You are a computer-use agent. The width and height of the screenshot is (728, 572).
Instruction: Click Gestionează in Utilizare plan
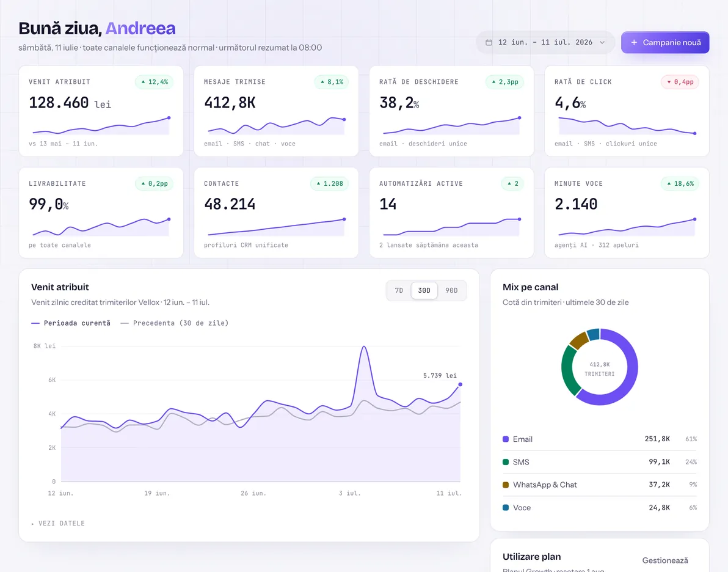[x=665, y=560]
